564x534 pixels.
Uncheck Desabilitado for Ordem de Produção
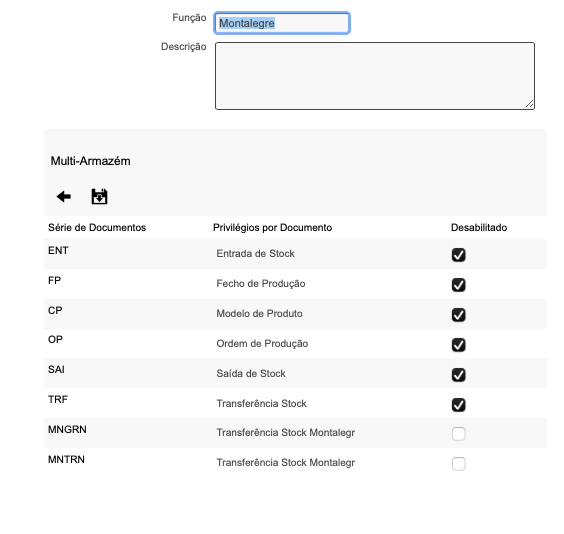click(x=459, y=345)
